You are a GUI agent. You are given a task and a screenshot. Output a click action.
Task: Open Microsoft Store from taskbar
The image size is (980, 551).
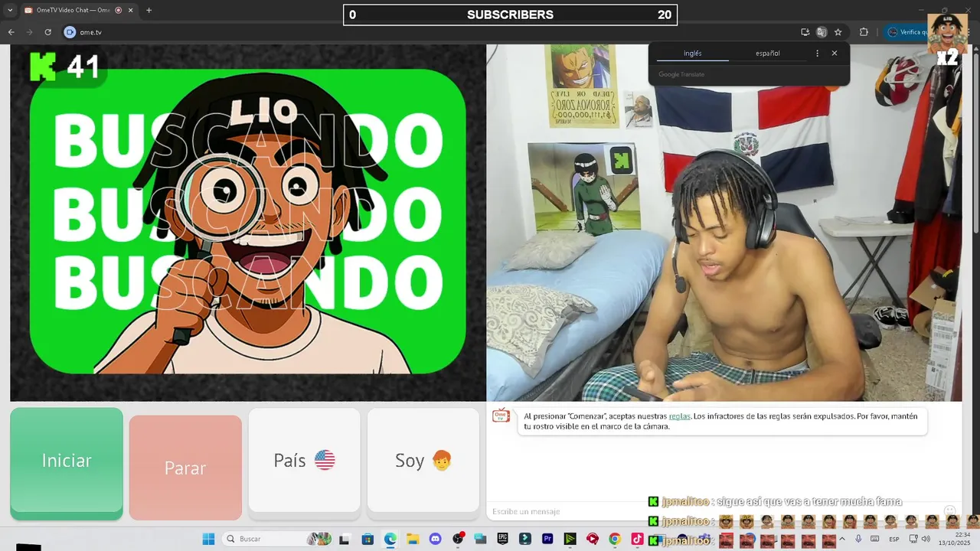[x=367, y=539]
